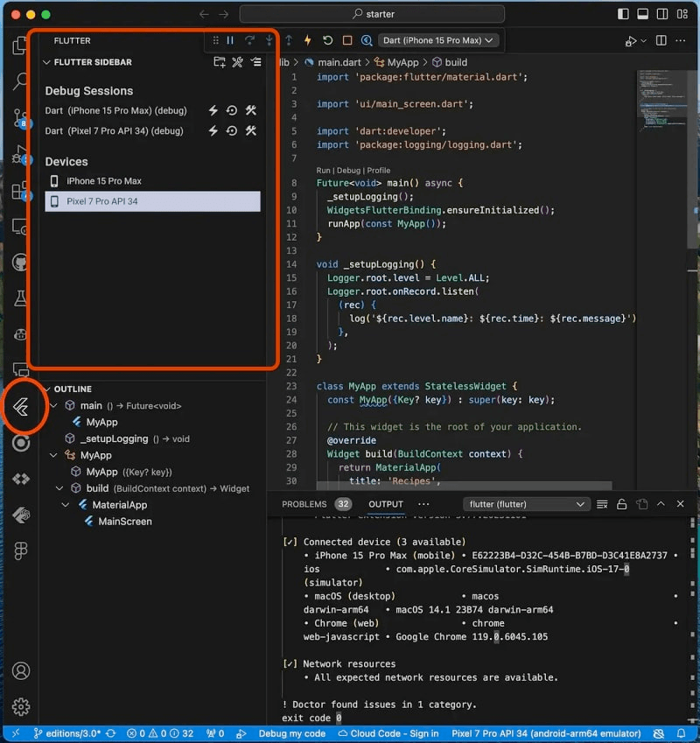Open the Figma icon in activity bar

coord(21,550)
